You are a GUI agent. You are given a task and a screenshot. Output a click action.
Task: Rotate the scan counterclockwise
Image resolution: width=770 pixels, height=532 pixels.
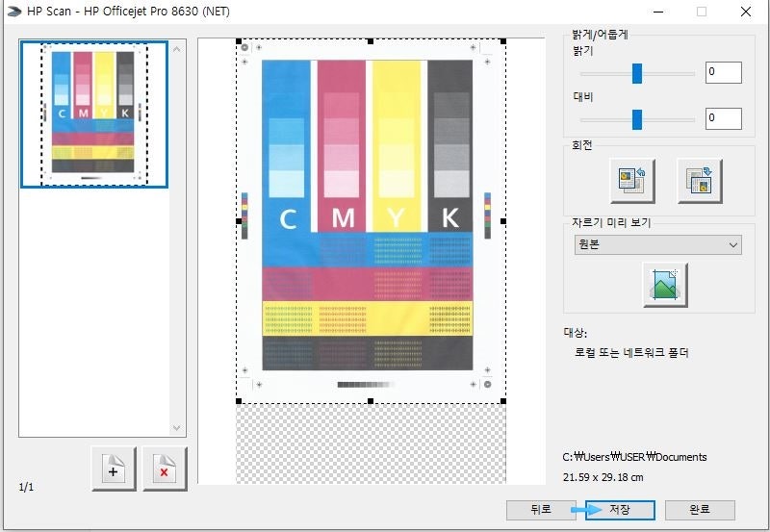632,181
